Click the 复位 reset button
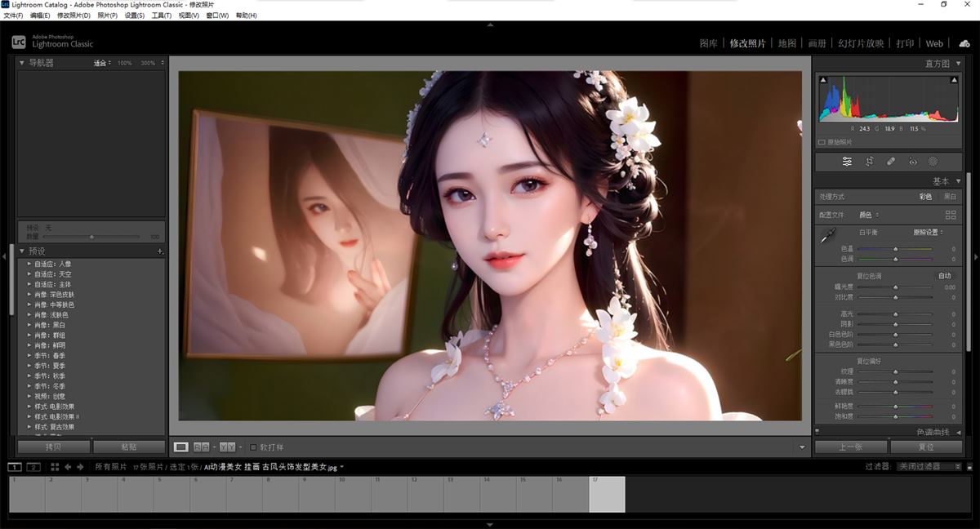The width and height of the screenshot is (980, 529). click(x=925, y=447)
